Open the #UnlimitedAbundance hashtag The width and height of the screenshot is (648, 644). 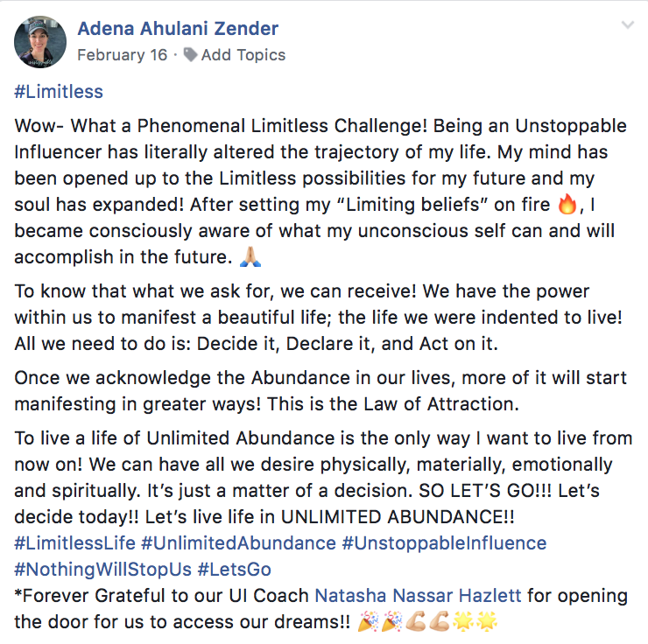(238, 543)
